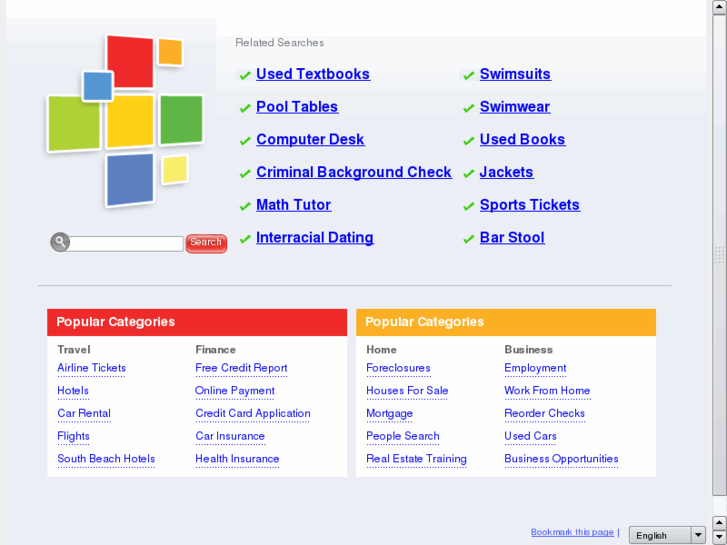Click the Bookmark this page link
727x545 pixels.
(x=572, y=532)
